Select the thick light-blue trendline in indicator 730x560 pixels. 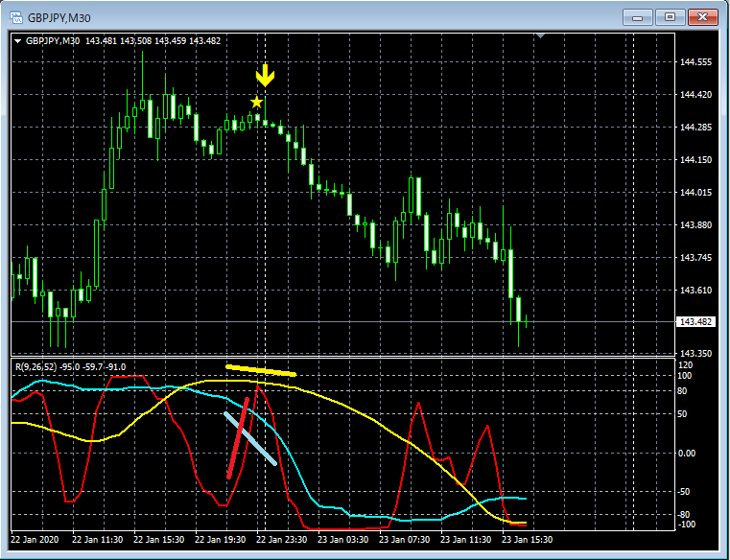[x=250, y=438]
